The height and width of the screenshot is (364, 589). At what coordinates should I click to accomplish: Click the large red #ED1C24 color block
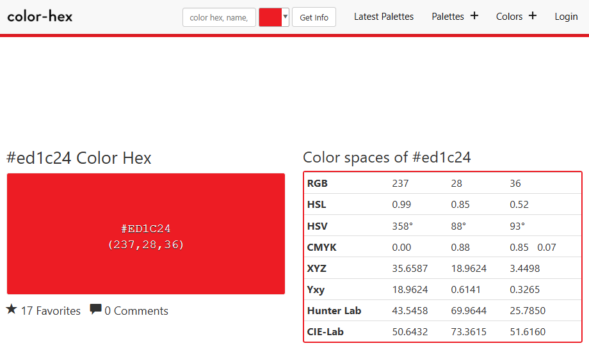point(146,233)
